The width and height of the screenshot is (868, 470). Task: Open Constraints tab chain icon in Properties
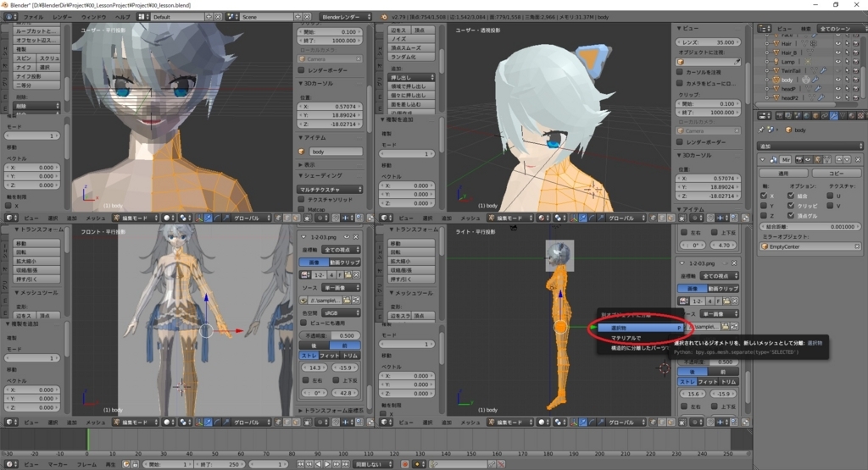coord(825,115)
